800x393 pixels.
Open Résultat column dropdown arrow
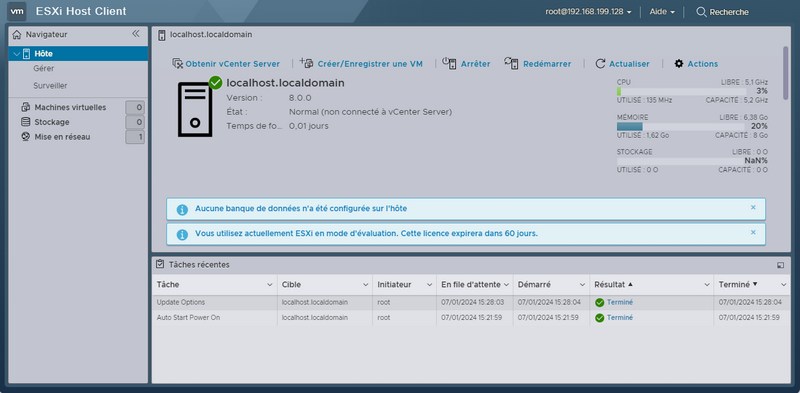tap(707, 285)
